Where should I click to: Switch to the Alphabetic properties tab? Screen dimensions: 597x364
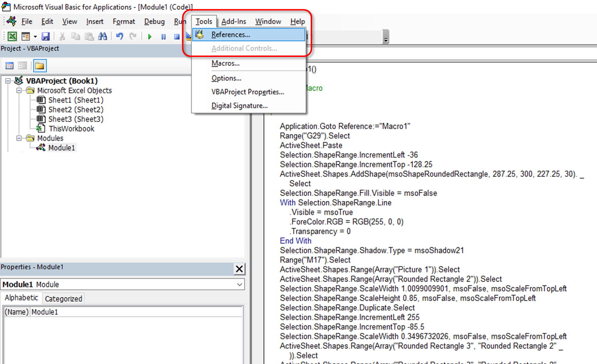(21, 298)
